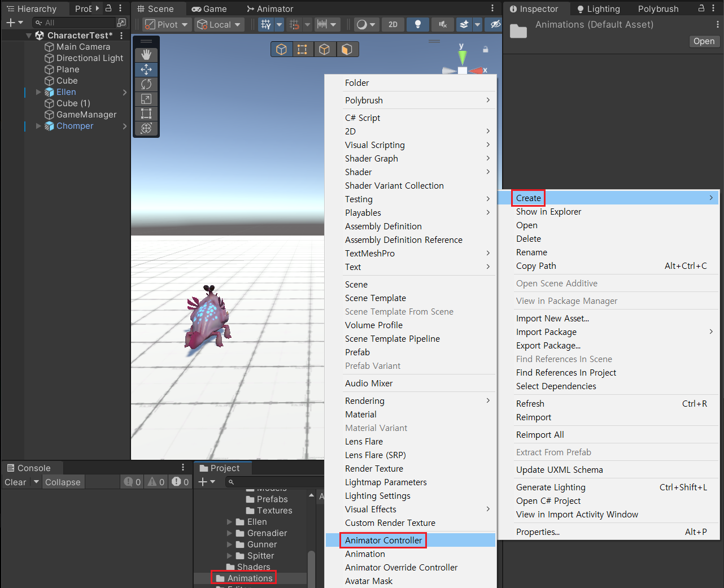This screenshot has width=724, height=588.
Task: Select the Scale tool
Action: tap(146, 99)
